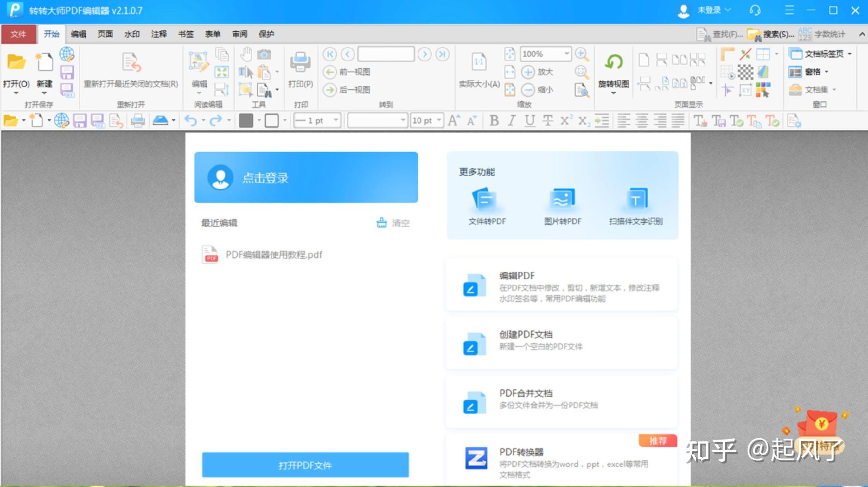This screenshot has width=868, height=487.
Task: Toggle bold text formatting
Action: [494, 121]
